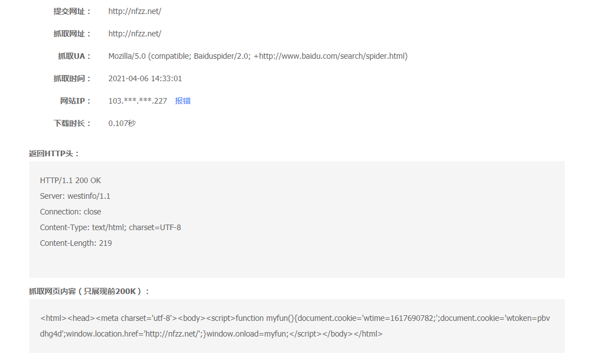
Task: Click the Baiduspider user-agent string
Action: (258, 56)
